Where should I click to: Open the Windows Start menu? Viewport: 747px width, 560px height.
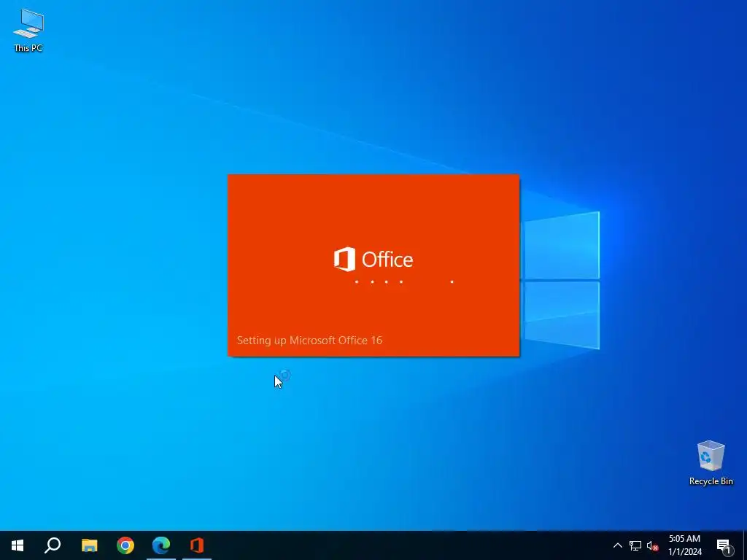[x=18, y=545]
